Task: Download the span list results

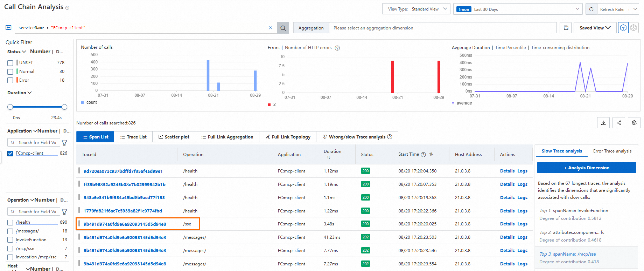Action: (603, 123)
